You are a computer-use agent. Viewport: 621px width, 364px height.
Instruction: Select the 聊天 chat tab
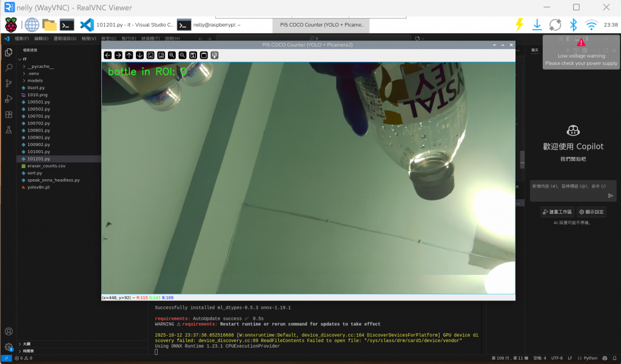535,50
